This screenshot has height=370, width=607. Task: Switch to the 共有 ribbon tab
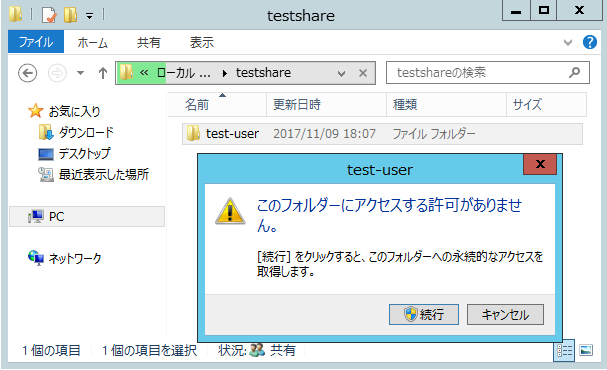[x=149, y=42]
